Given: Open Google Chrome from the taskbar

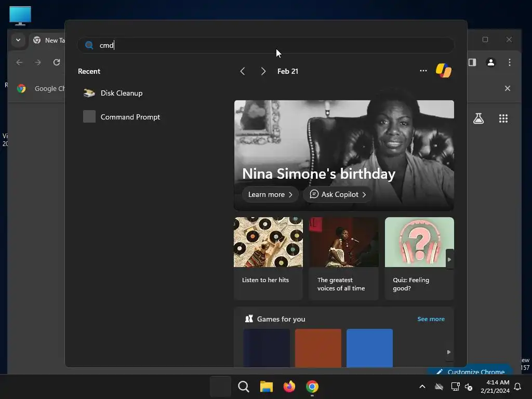Looking at the screenshot, I should [x=312, y=387].
